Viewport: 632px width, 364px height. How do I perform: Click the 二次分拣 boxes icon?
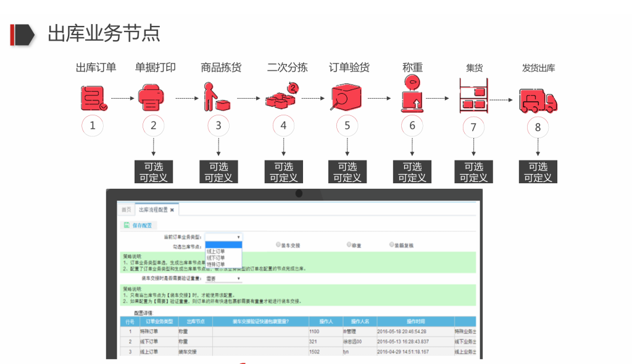coord(282,97)
